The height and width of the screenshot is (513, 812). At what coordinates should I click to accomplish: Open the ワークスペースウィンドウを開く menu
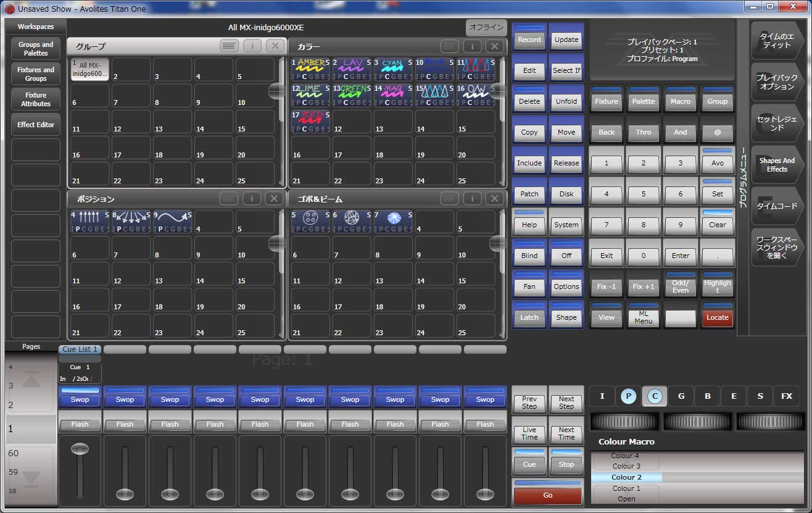pos(777,248)
